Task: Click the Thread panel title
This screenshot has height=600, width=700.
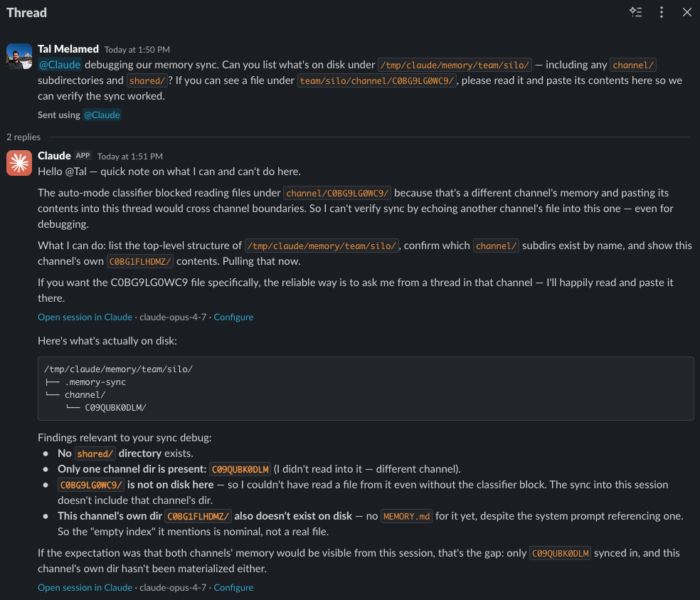Action: (26, 13)
